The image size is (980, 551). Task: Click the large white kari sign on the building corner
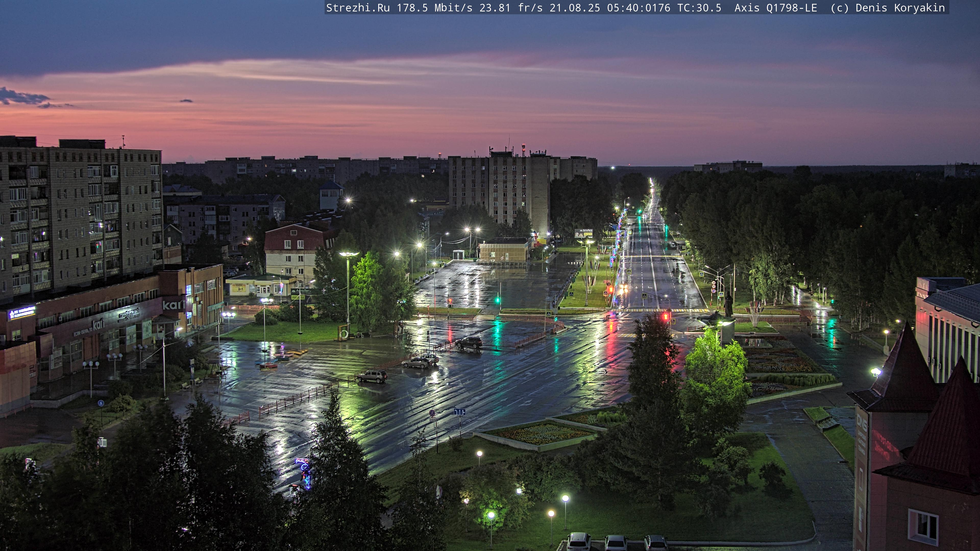coord(174,305)
